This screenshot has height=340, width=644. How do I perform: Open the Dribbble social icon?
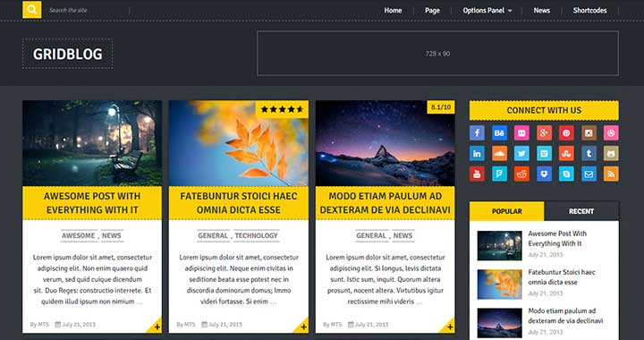click(611, 133)
